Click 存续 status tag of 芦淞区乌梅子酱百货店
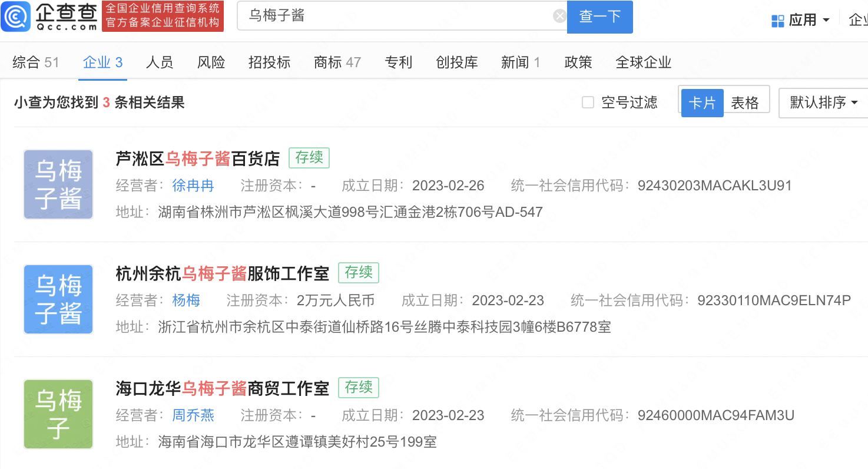 coord(309,158)
